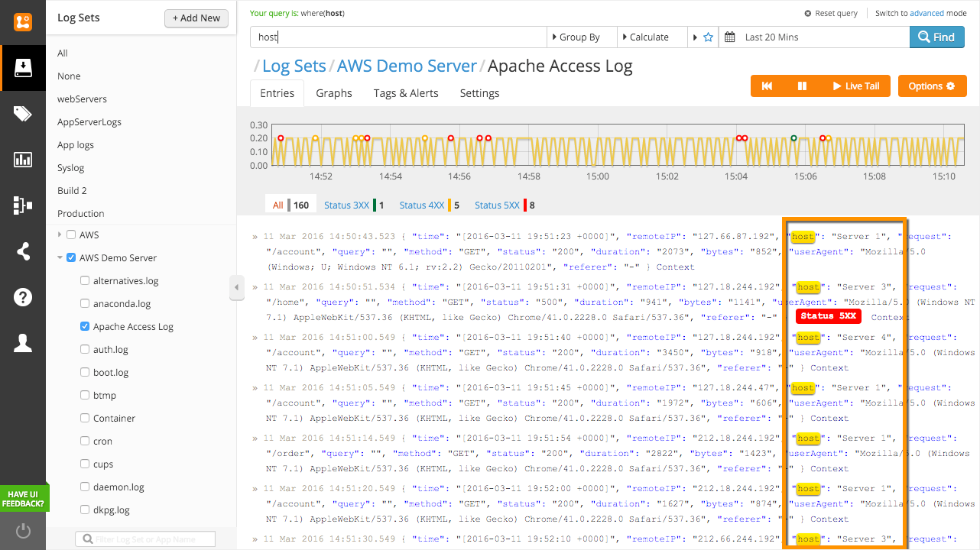Select AppServerLogs log set
The image size is (980, 550).
(x=89, y=122)
